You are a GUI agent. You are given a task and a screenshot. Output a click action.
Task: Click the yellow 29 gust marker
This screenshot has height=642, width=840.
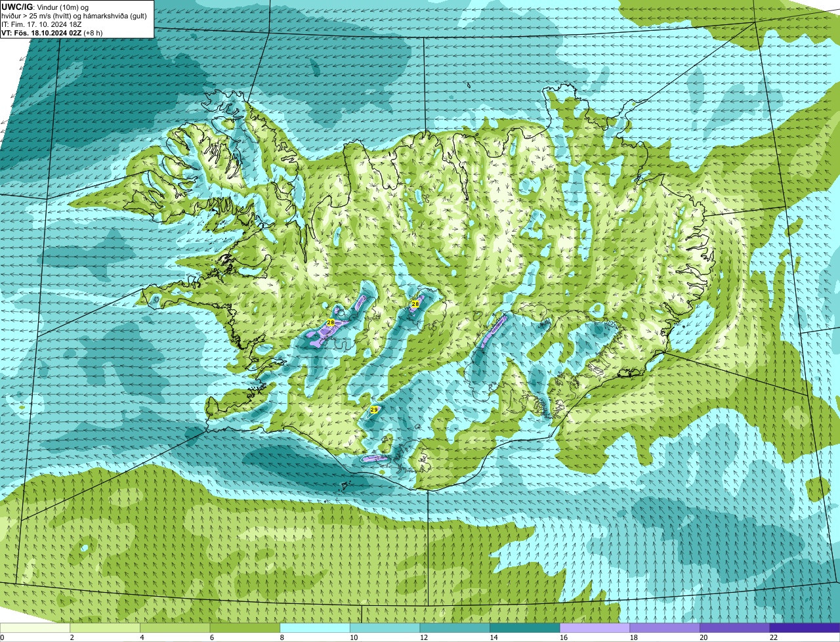tap(374, 410)
